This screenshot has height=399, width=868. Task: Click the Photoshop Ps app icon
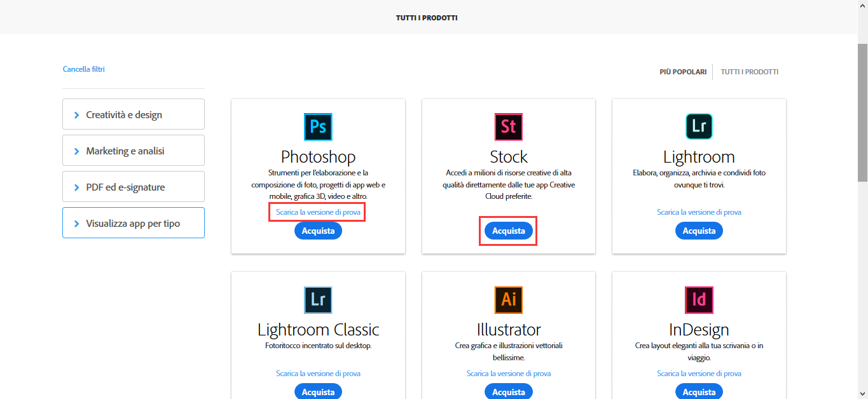[x=317, y=126]
